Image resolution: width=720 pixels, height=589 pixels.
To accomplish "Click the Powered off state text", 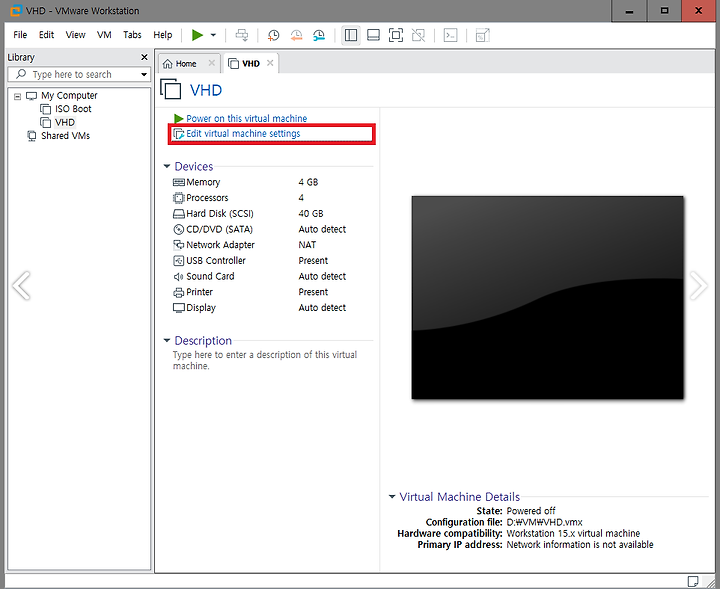I will coord(531,510).
